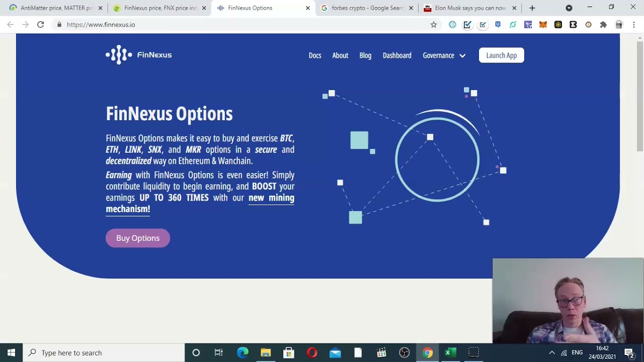
Task: Close the Elon Musk says tab
Action: click(x=514, y=8)
